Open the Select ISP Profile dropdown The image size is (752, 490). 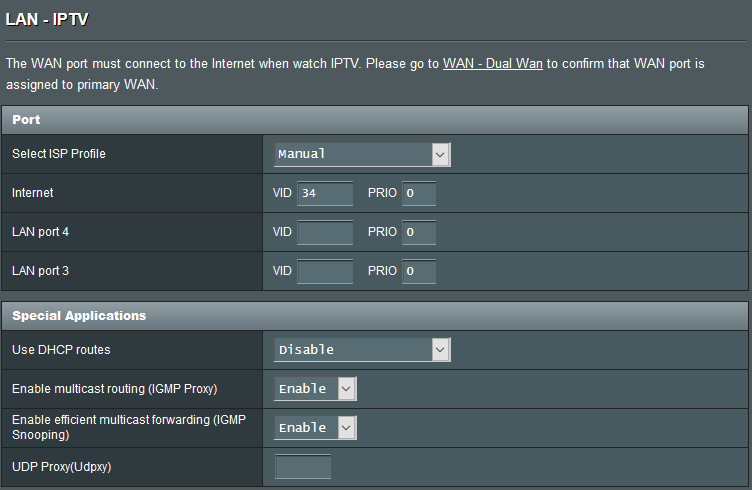(362, 154)
